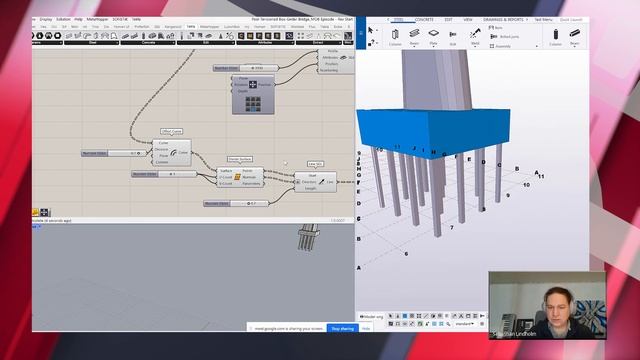This screenshot has width=640, height=360.
Task: Open the dropdown arrow under concrete Beam
Action: click(575, 46)
